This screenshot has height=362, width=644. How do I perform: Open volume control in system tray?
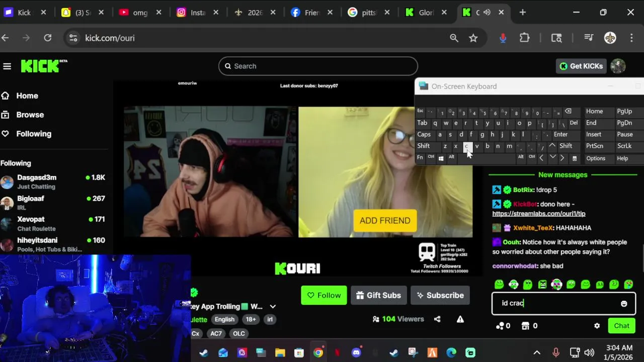[x=589, y=352]
